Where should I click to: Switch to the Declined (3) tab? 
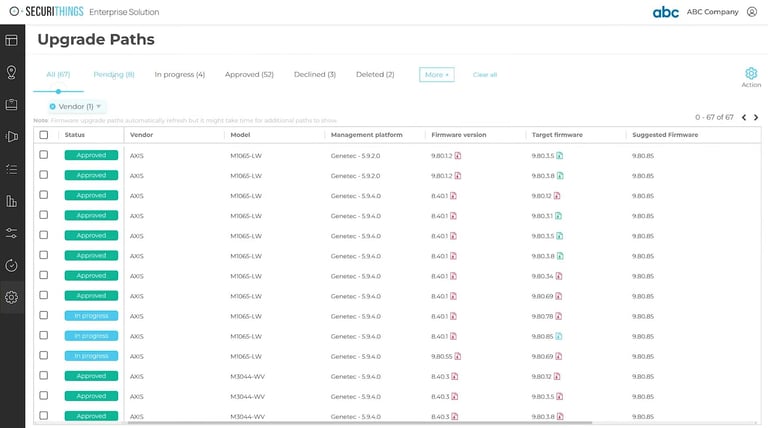(x=314, y=74)
